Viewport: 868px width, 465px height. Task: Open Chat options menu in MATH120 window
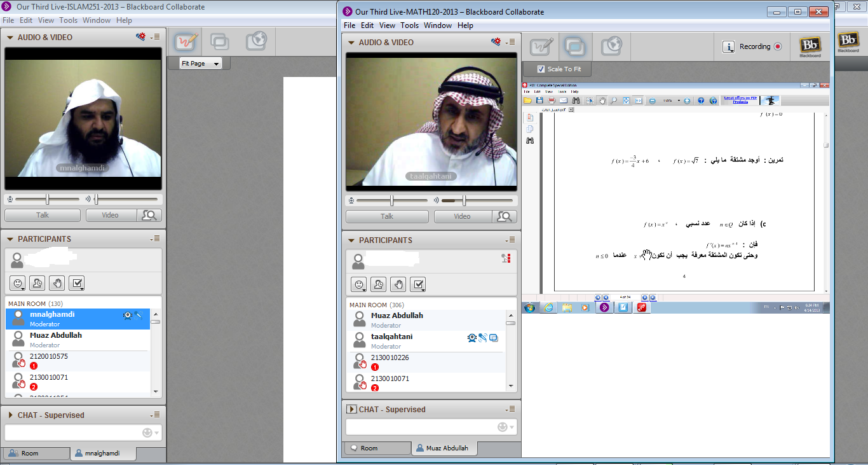point(510,409)
